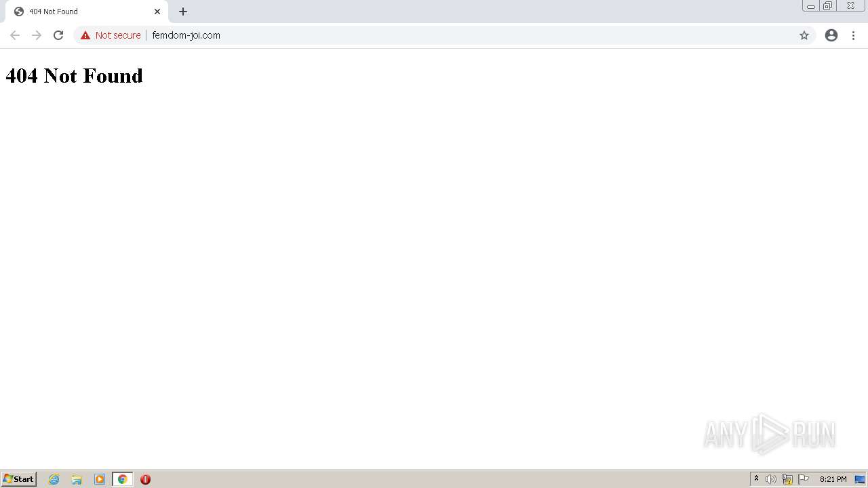This screenshot has height=488, width=868.
Task: Click the browser forward arrow
Action: (37, 35)
